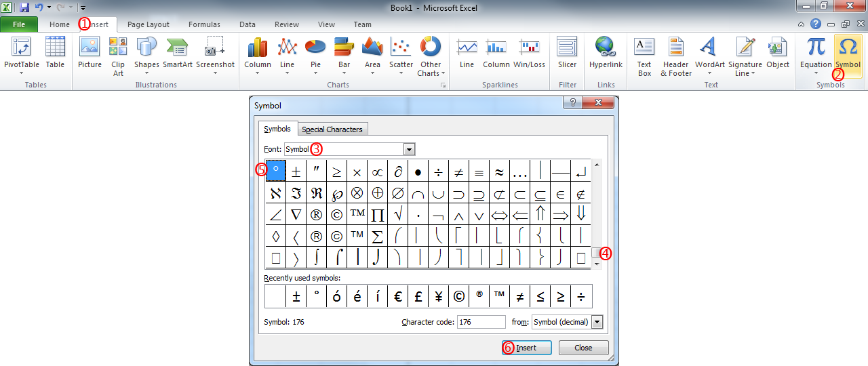Click the Symbol dialog help button
This screenshot has height=366, width=868.
click(573, 102)
